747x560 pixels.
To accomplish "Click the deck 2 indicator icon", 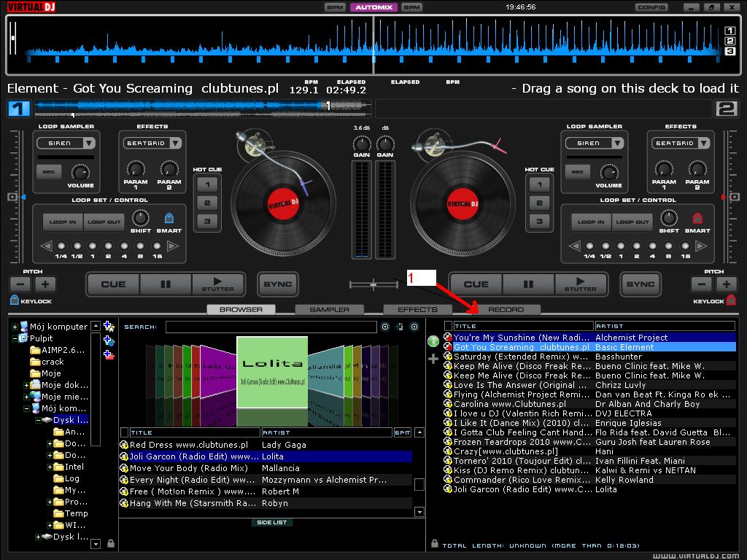I will pyautogui.click(x=727, y=109).
